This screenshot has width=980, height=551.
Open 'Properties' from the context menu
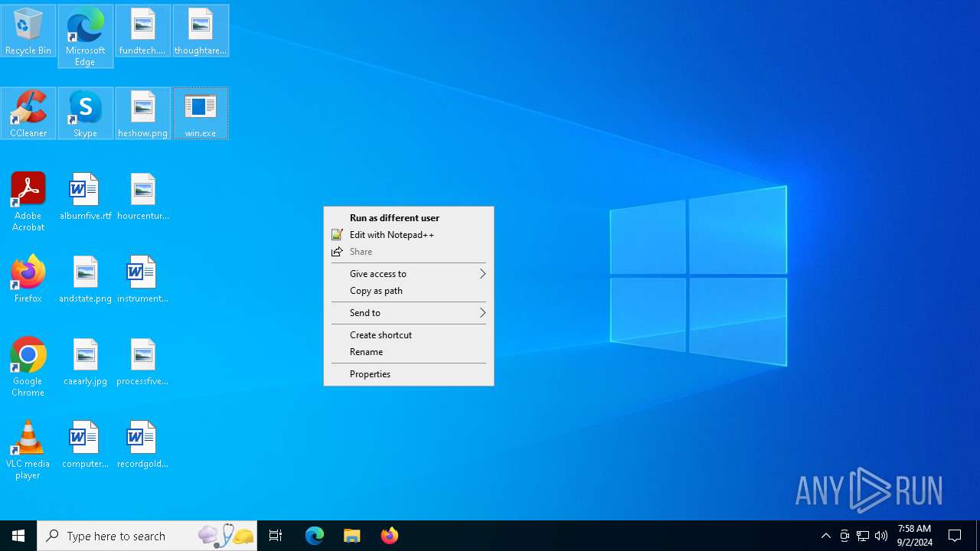(x=409, y=374)
